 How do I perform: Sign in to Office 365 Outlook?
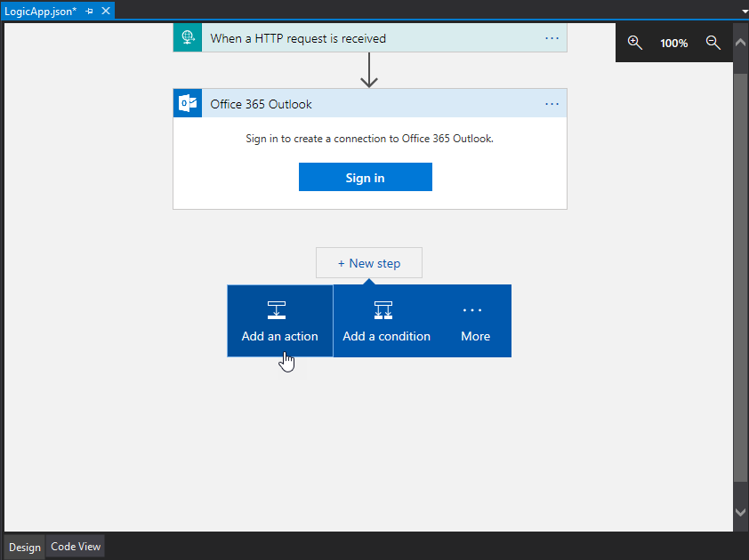point(365,178)
